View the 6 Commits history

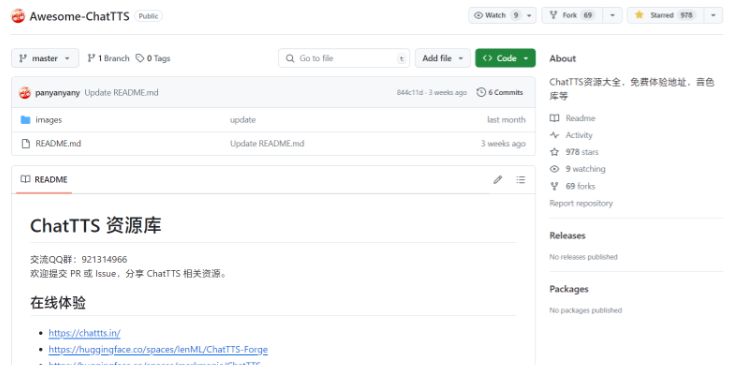pyautogui.click(x=500, y=93)
